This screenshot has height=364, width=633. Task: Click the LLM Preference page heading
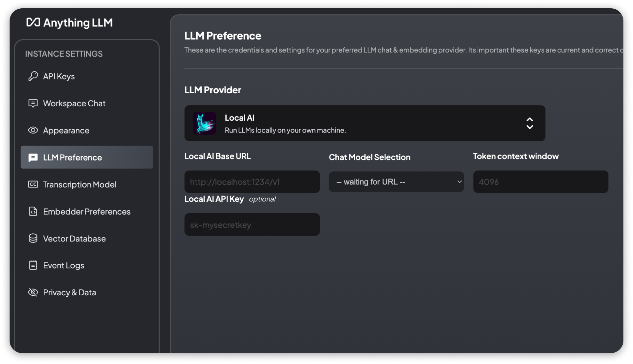click(223, 36)
